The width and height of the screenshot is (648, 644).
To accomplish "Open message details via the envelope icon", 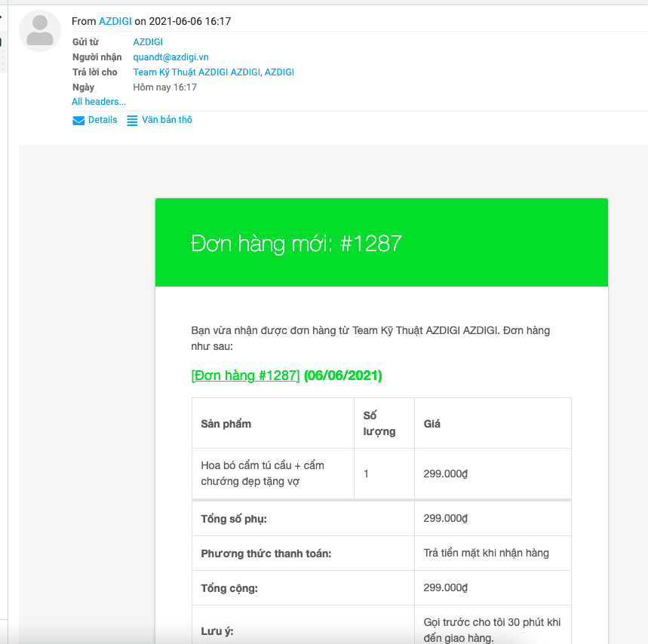I will click(x=78, y=120).
